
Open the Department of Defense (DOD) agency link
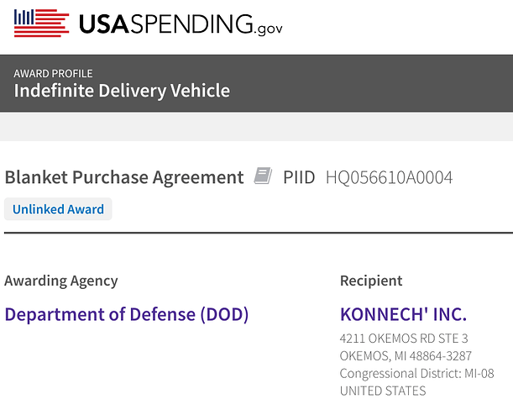(127, 314)
